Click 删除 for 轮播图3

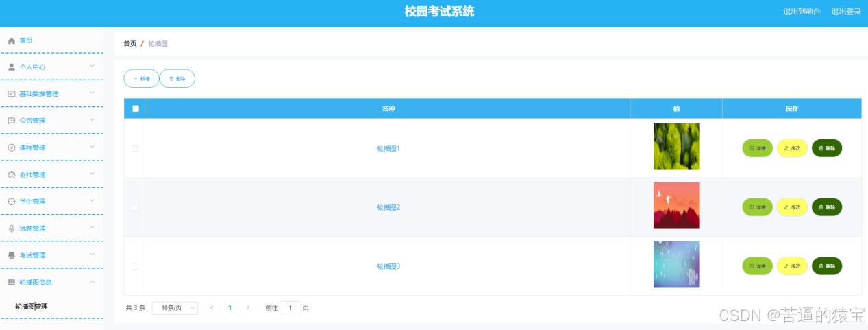pyautogui.click(x=827, y=266)
